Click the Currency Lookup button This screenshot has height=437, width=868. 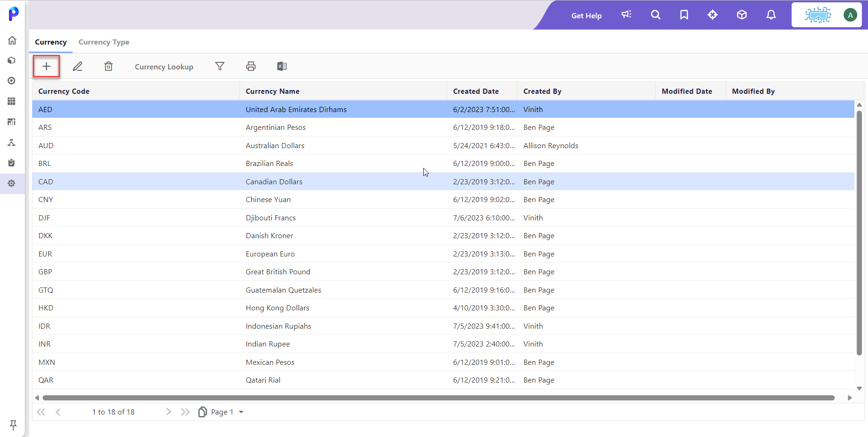point(164,67)
